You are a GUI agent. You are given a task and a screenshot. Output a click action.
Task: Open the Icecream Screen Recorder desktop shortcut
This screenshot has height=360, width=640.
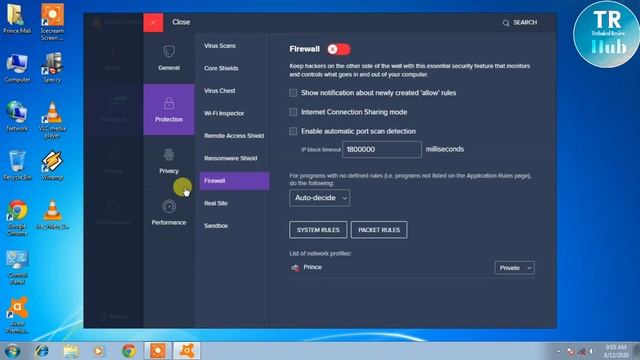(x=52, y=22)
